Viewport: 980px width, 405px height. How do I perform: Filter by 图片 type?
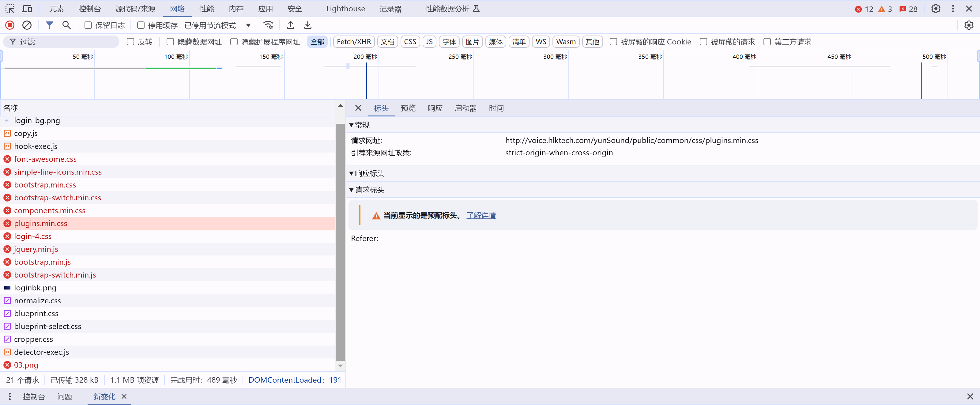[473, 42]
